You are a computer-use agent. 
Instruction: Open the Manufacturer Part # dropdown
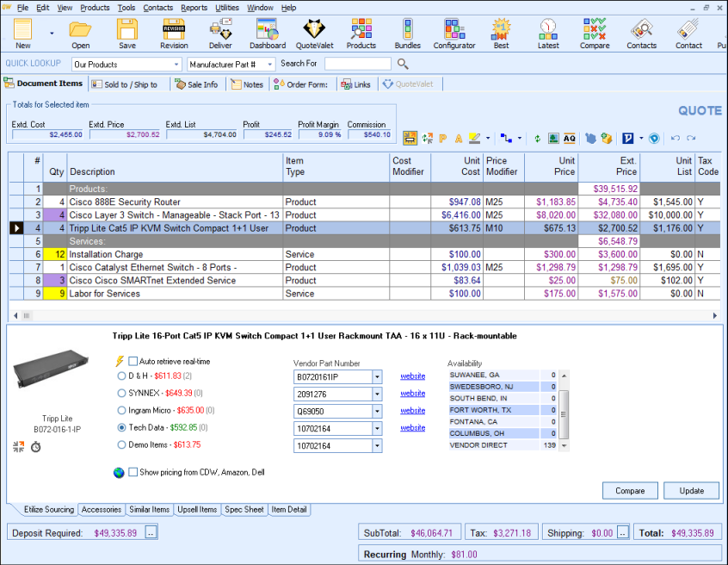click(x=269, y=64)
